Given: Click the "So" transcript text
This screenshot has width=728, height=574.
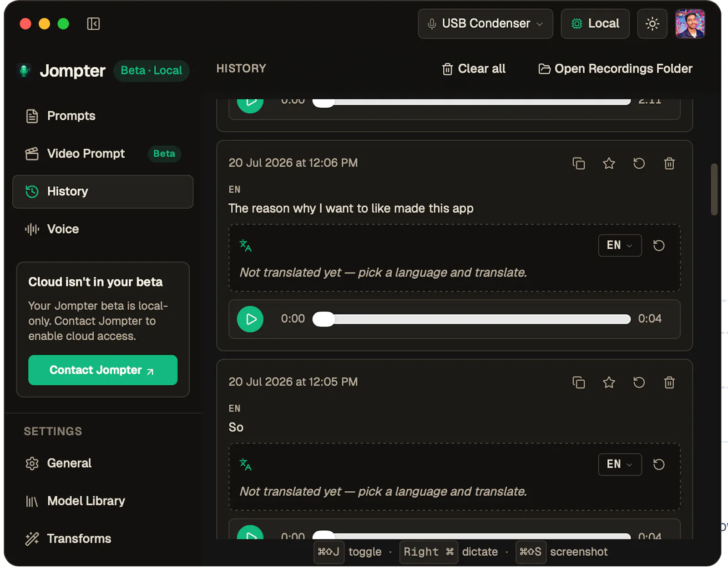Looking at the screenshot, I should tap(236, 428).
